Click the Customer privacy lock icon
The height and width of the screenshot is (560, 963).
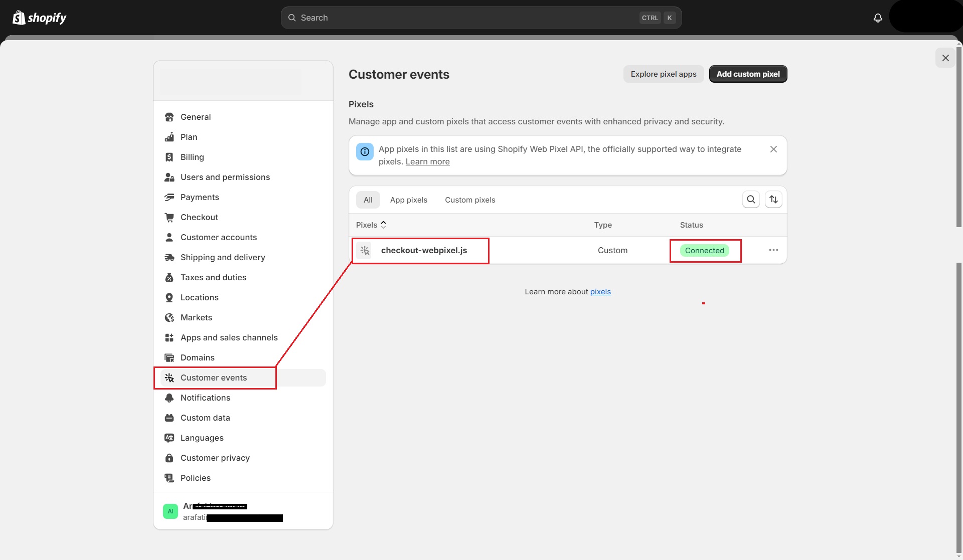point(170,458)
